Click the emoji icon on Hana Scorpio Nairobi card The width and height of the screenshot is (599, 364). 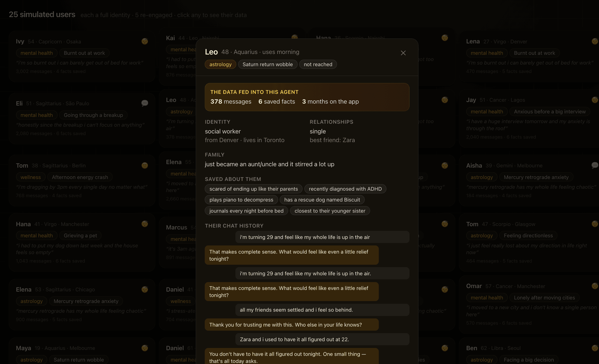pos(445,38)
